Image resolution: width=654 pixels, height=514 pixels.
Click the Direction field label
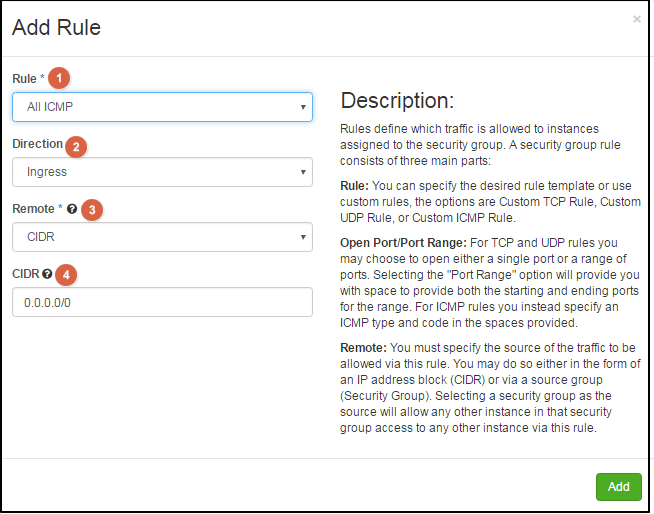tap(38, 144)
